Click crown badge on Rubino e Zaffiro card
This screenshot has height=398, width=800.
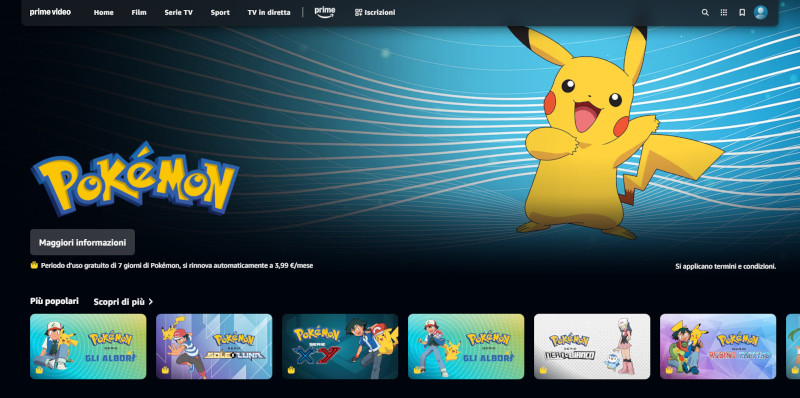point(669,370)
